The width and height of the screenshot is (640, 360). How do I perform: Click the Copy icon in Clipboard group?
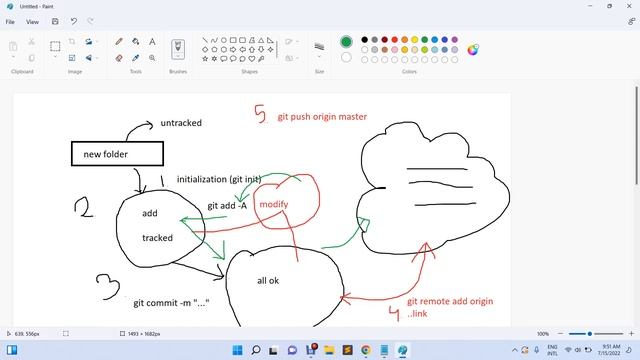[31, 58]
